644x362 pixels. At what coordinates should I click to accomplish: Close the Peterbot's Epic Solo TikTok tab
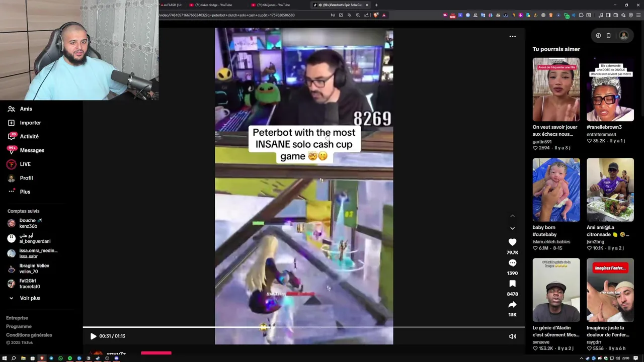[367, 5]
